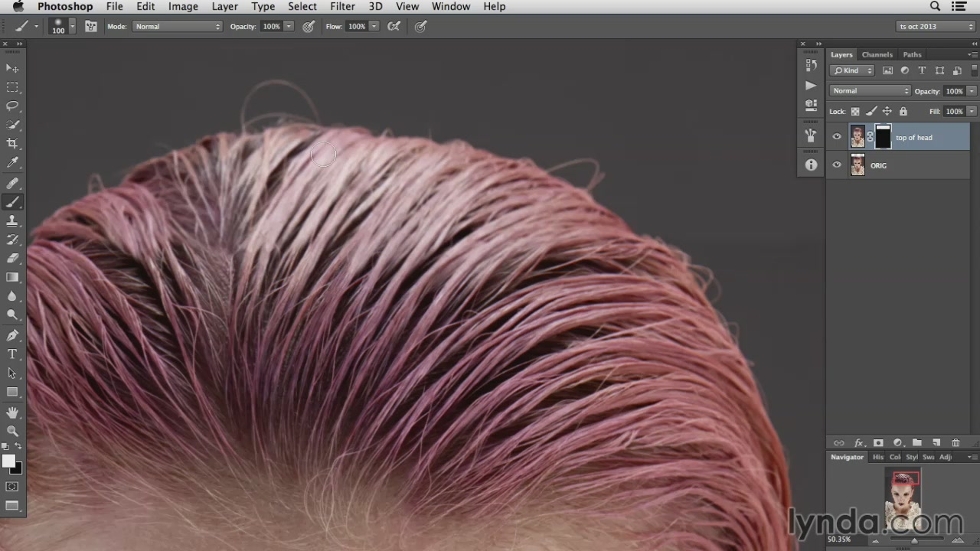Image resolution: width=980 pixels, height=551 pixels.
Task: Select the Type tool
Action: [x=12, y=354]
